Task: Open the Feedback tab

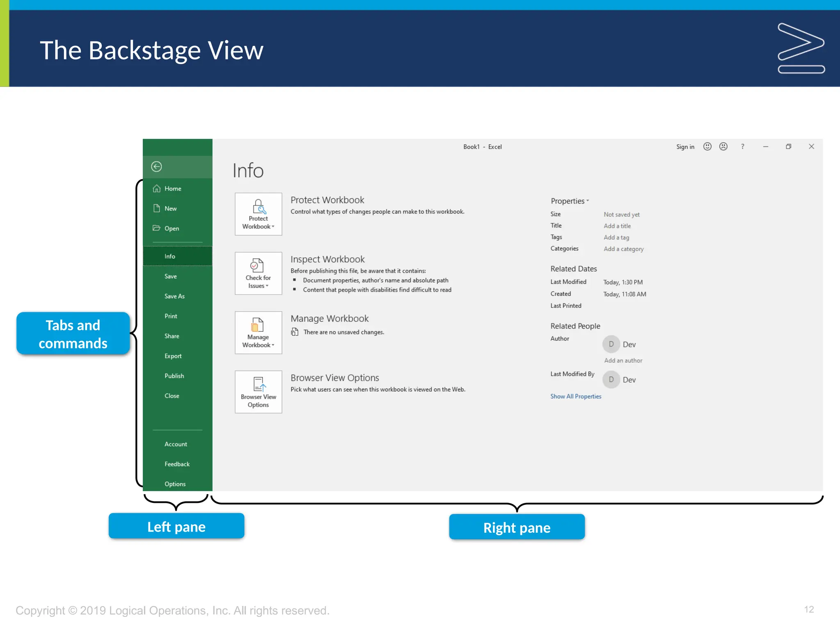Action: click(x=178, y=464)
